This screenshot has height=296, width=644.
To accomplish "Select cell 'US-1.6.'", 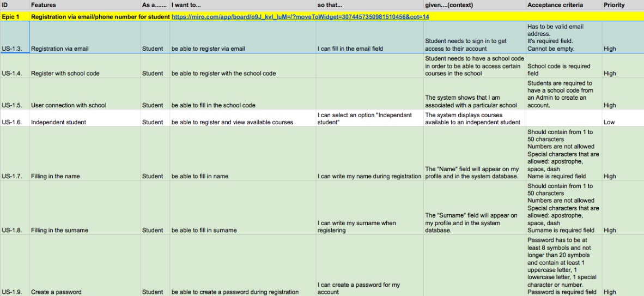I will pos(15,118).
